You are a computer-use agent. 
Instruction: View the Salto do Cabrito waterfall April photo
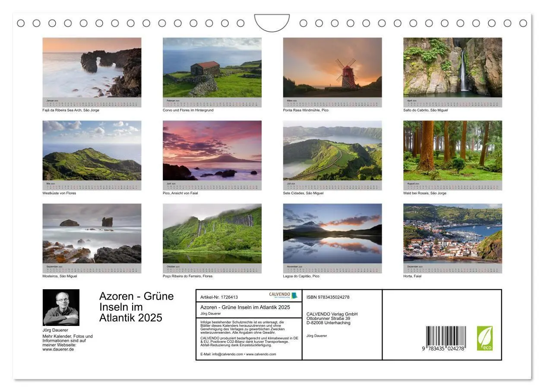pos(452,67)
